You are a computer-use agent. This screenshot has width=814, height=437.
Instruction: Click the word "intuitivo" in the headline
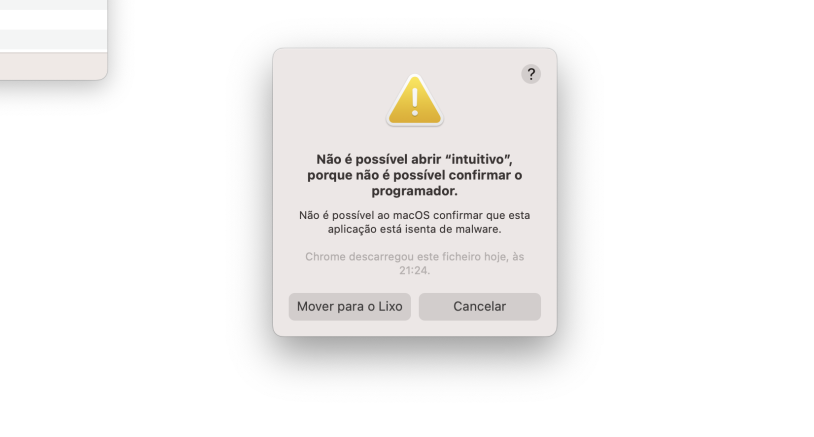coord(477,159)
